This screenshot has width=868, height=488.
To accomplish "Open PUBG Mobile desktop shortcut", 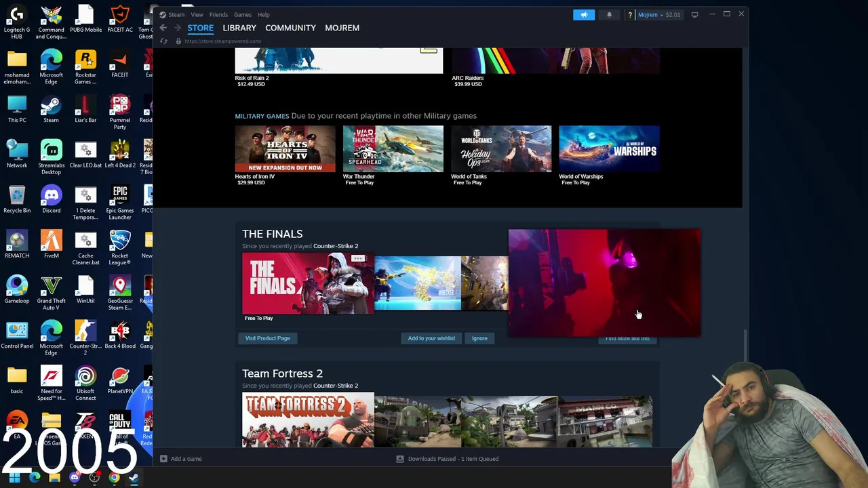I will [85, 20].
